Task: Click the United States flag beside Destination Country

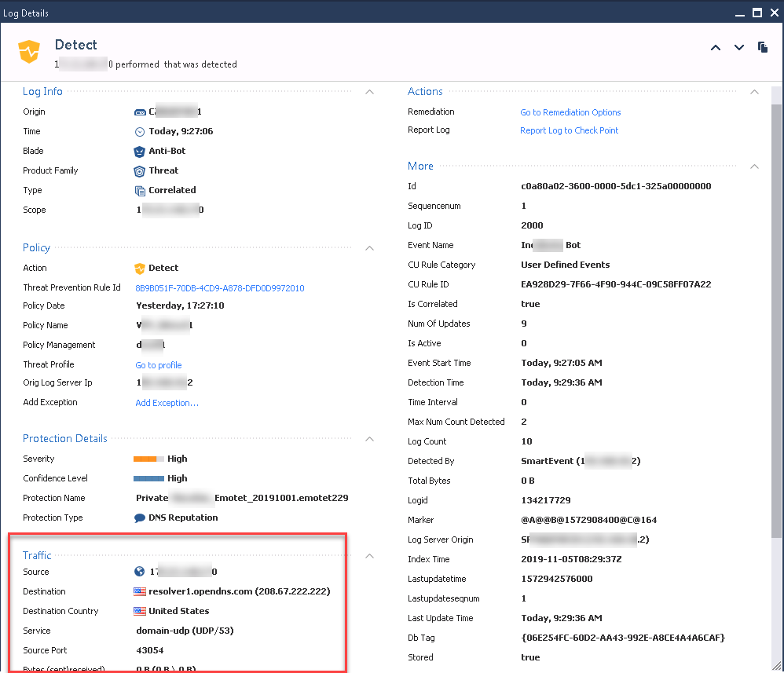Action: click(140, 611)
